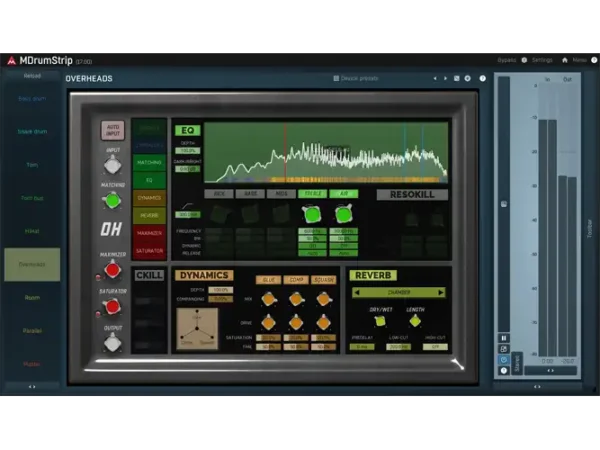600x450 pixels.
Task: Click the INPUT gain knob
Action: coord(112,165)
